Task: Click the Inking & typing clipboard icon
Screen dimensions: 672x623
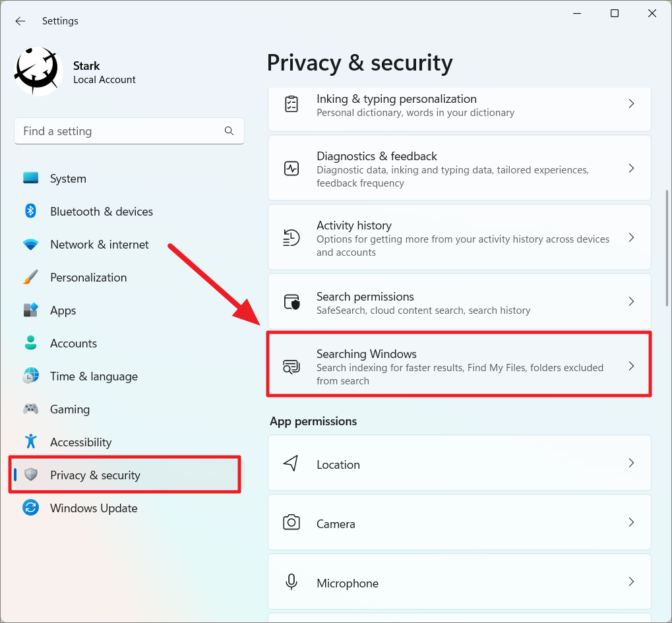Action: [291, 104]
